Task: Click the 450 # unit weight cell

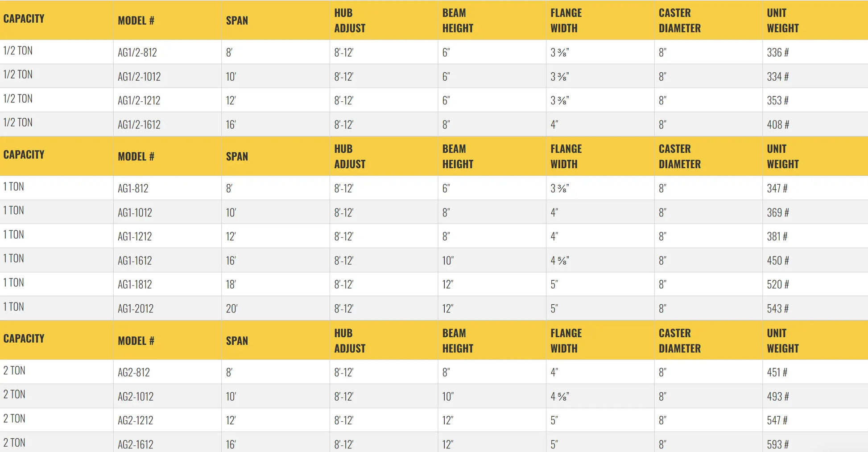Action: coord(777,261)
